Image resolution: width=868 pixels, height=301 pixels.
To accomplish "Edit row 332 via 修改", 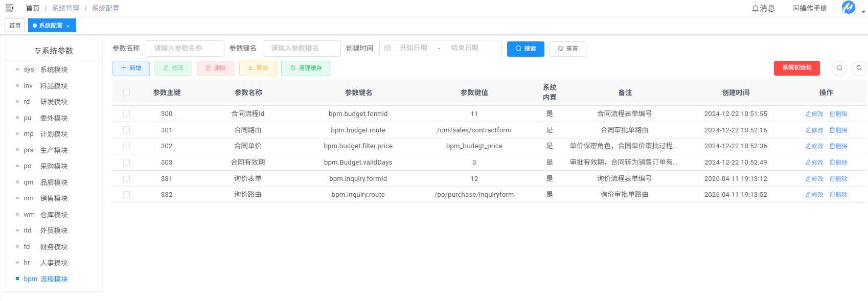I will [814, 195].
